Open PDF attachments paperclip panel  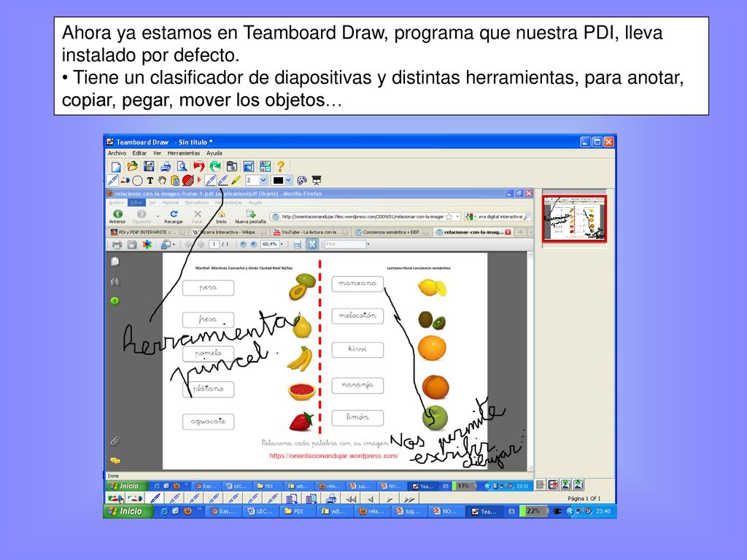coord(115,441)
